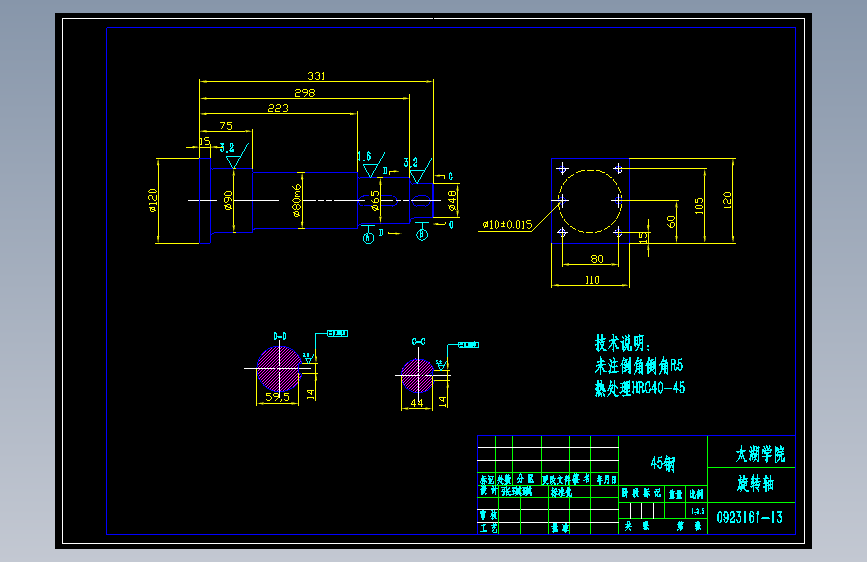Click the ø90 diameter dimension
Image resolution: width=867 pixels, height=562 pixels.
coord(227,200)
